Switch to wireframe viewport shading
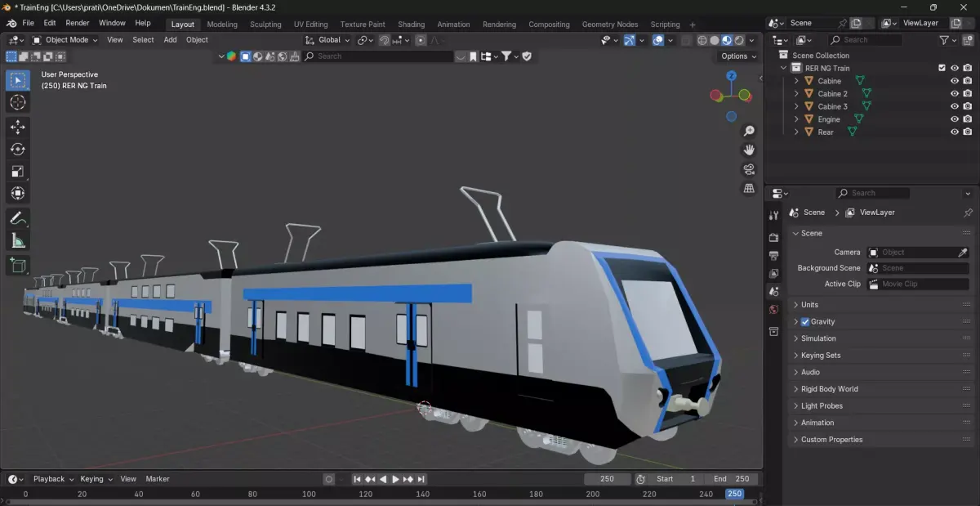This screenshot has height=506, width=980. 702,39
